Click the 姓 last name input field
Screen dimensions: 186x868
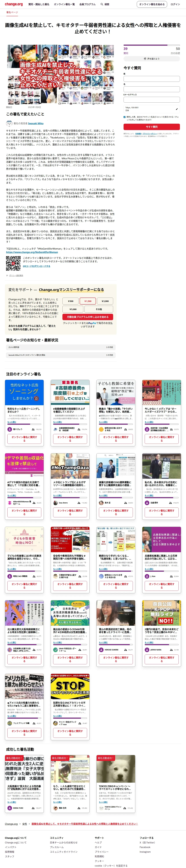point(152,79)
